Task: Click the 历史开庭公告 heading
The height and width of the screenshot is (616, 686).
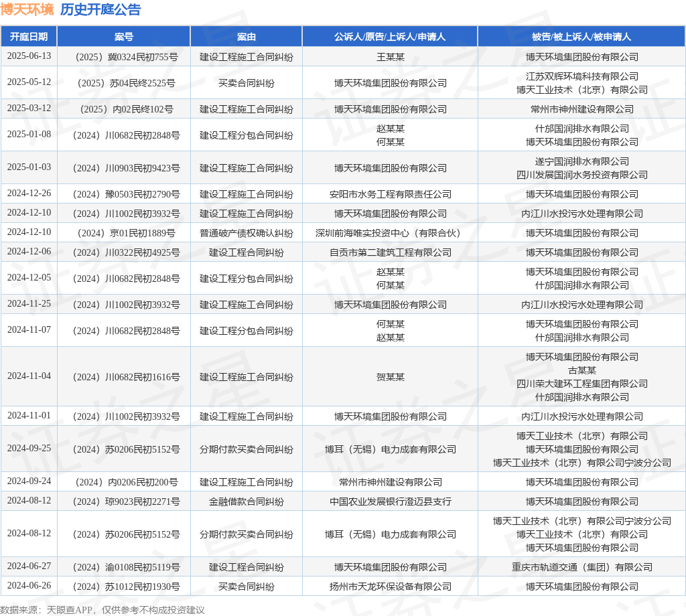Action: pos(100,9)
